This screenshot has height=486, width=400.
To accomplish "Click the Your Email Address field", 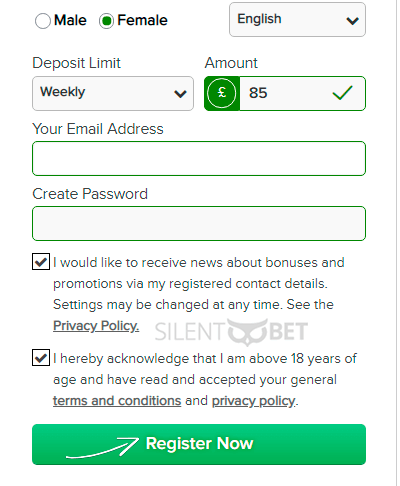I will (x=199, y=158).
